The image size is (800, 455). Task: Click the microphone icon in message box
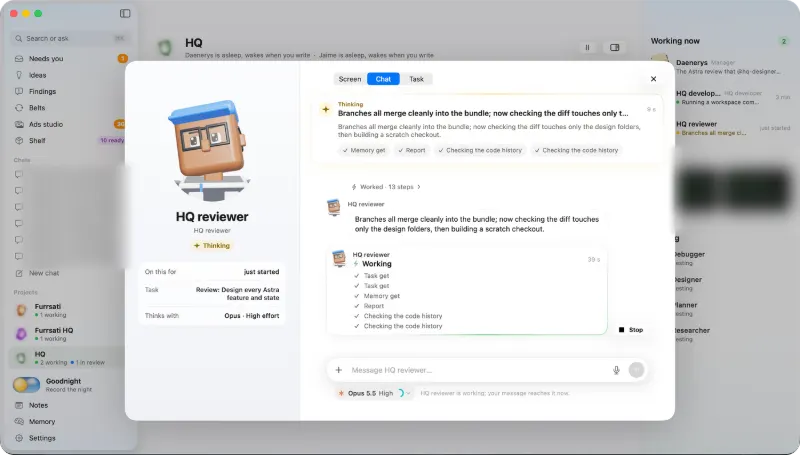tap(616, 370)
